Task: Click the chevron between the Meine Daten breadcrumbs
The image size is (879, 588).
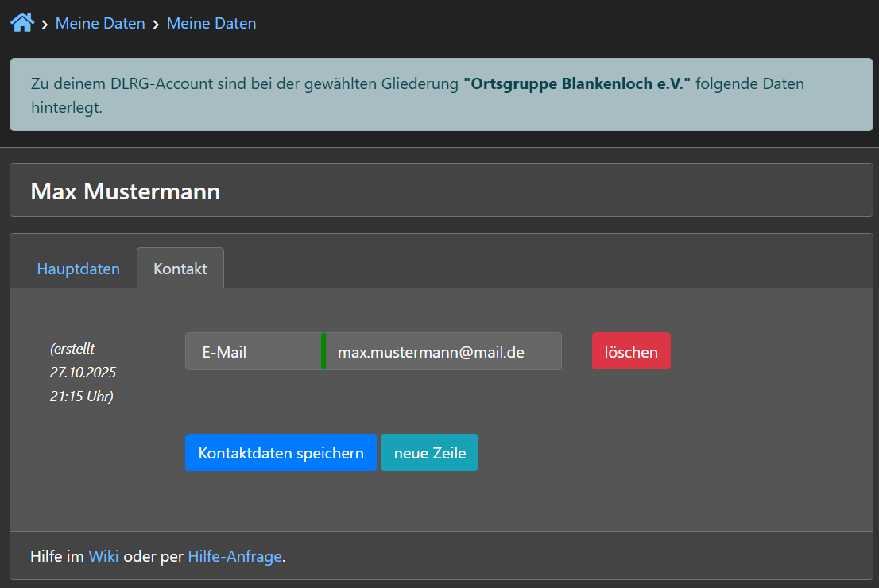Action: click(x=156, y=25)
